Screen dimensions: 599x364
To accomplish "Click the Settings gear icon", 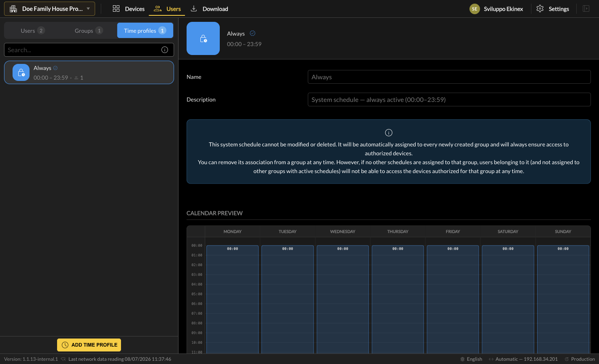I will [540, 8].
